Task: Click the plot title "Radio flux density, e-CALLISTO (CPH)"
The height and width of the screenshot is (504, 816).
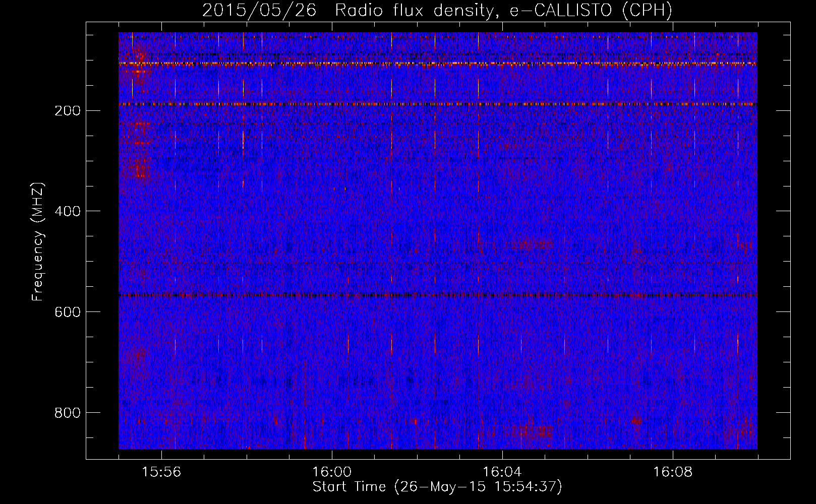Action: 504,11
